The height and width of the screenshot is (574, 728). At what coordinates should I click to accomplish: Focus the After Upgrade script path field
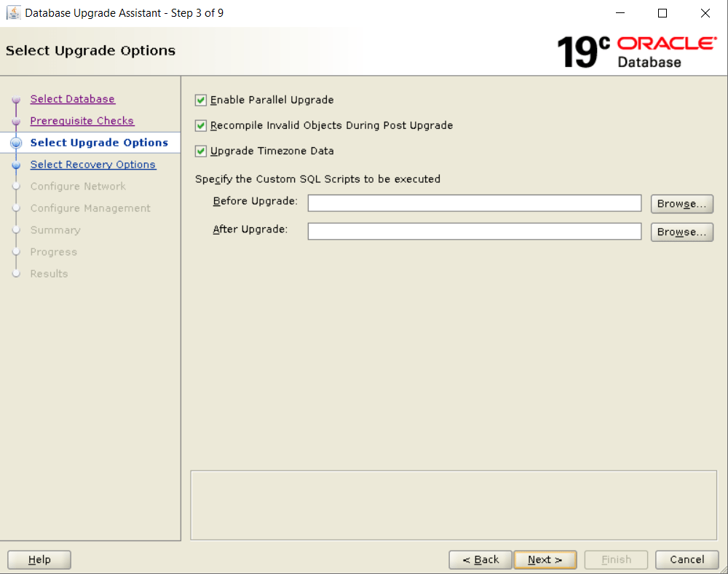tap(474, 232)
